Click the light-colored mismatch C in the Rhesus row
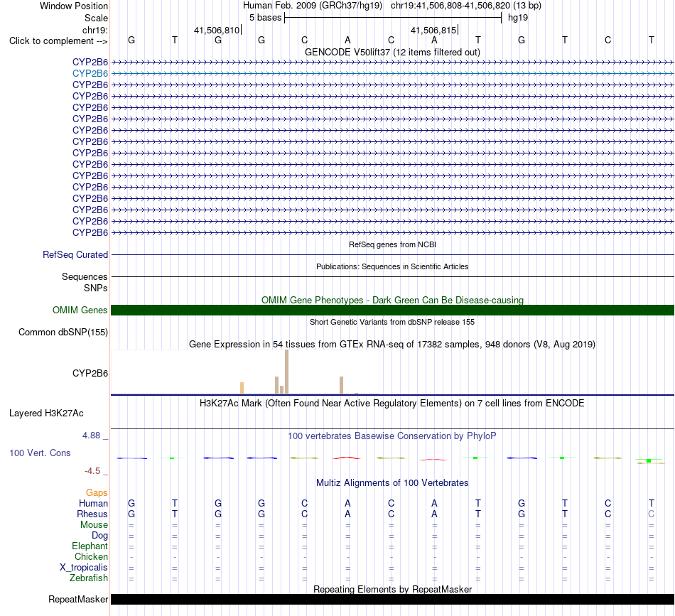Image resolution: width=675 pixels, height=616 pixels. tap(651, 514)
